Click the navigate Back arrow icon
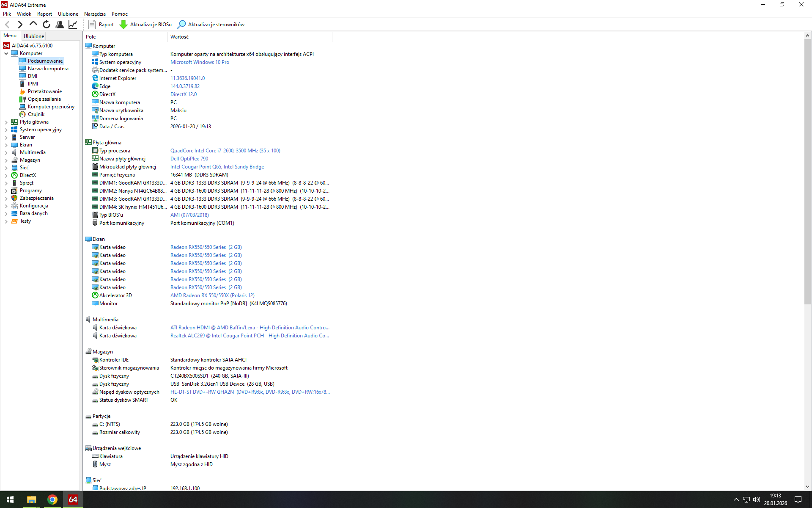The height and width of the screenshot is (508, 812). coord(7,25)
